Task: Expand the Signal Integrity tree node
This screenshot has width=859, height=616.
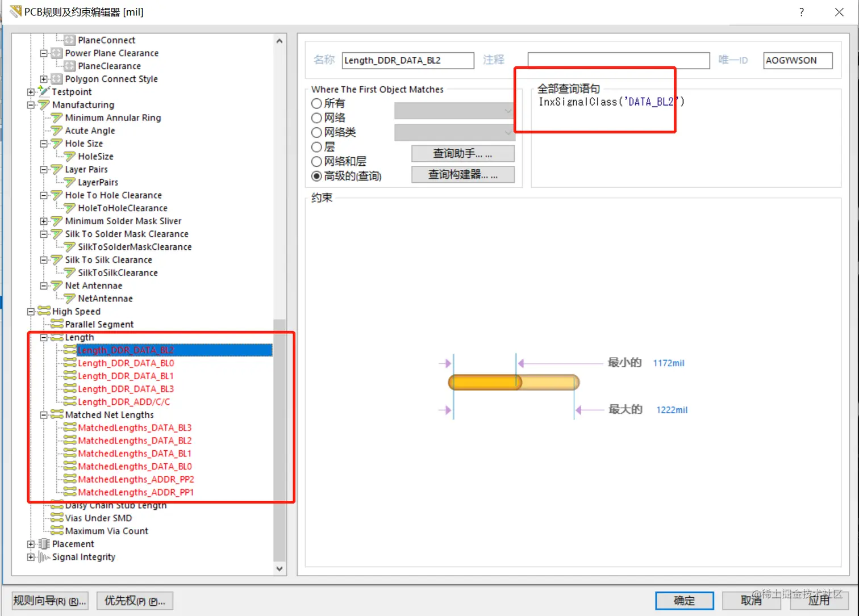Action: [x=31, y=558]
